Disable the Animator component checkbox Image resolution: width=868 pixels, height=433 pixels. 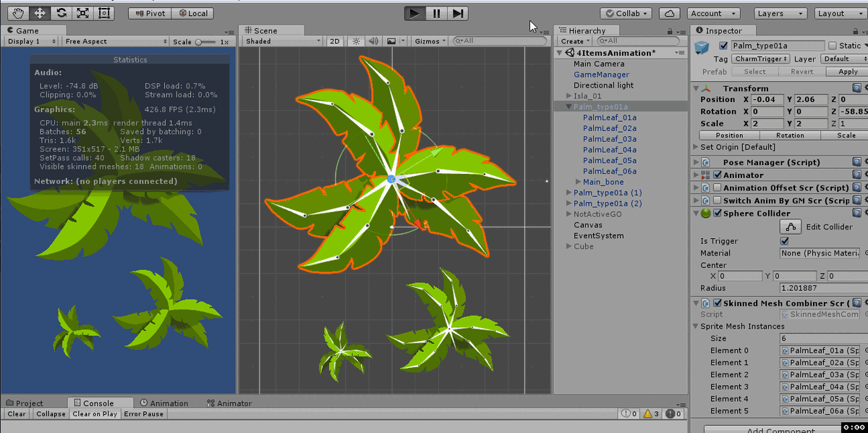coord(718,175)
